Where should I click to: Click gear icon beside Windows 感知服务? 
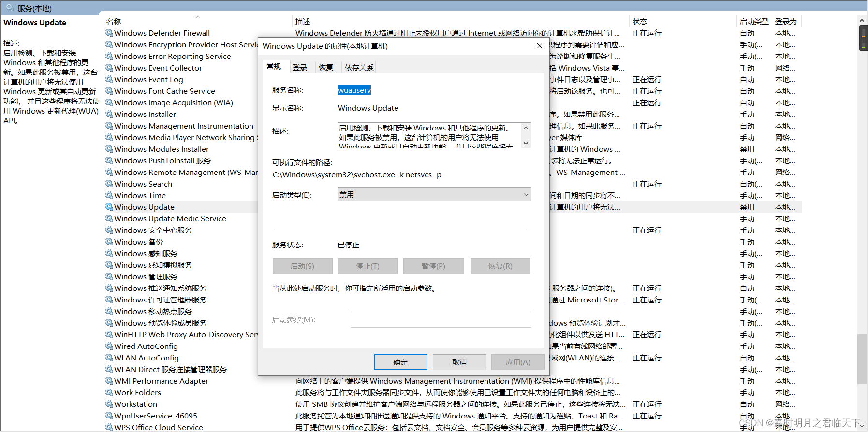point(109,253)
